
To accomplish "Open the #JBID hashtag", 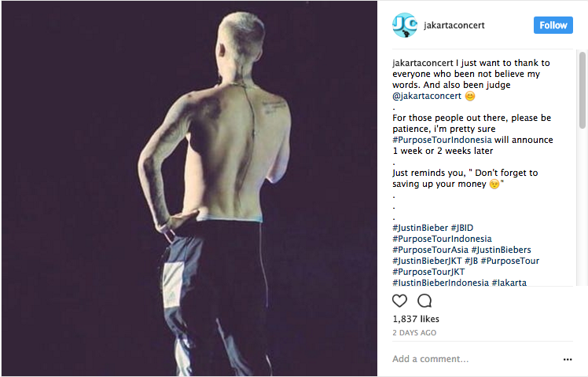I will [462, 228].
